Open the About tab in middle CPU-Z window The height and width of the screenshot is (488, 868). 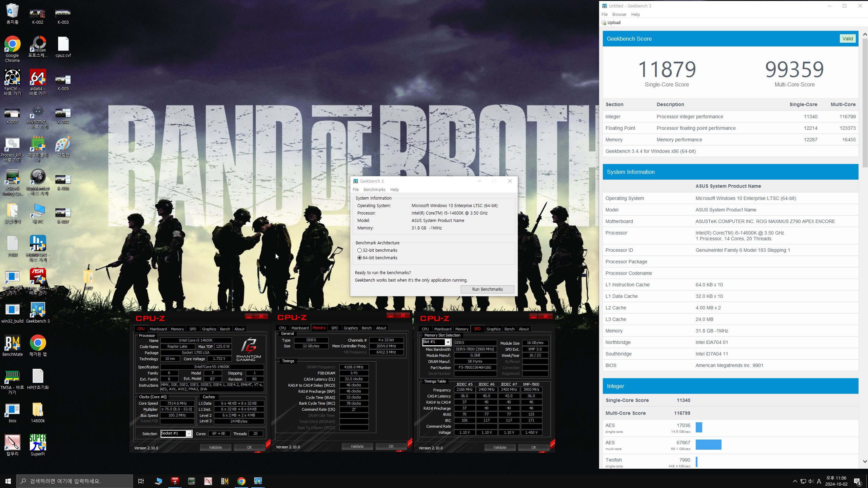pos(381,328)
